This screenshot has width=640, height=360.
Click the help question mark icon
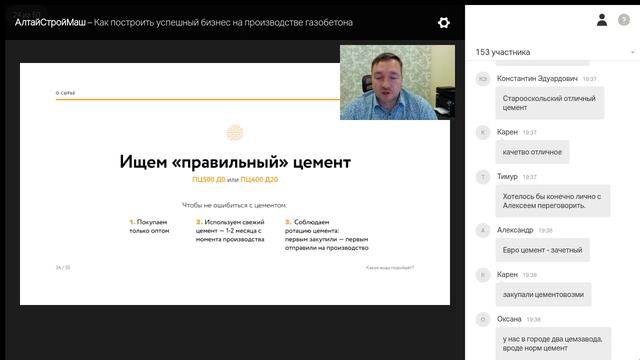tap(624, 20)
